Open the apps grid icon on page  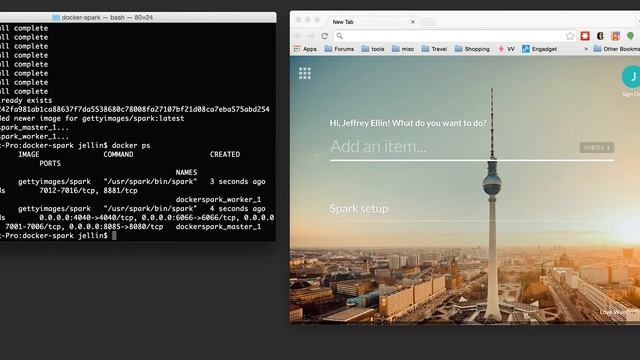(304, 73)
